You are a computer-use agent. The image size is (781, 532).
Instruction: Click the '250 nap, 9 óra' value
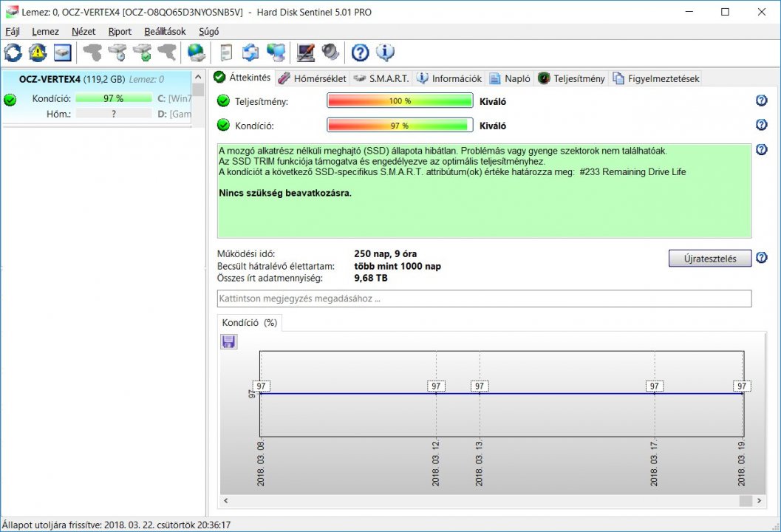point(386,253)
